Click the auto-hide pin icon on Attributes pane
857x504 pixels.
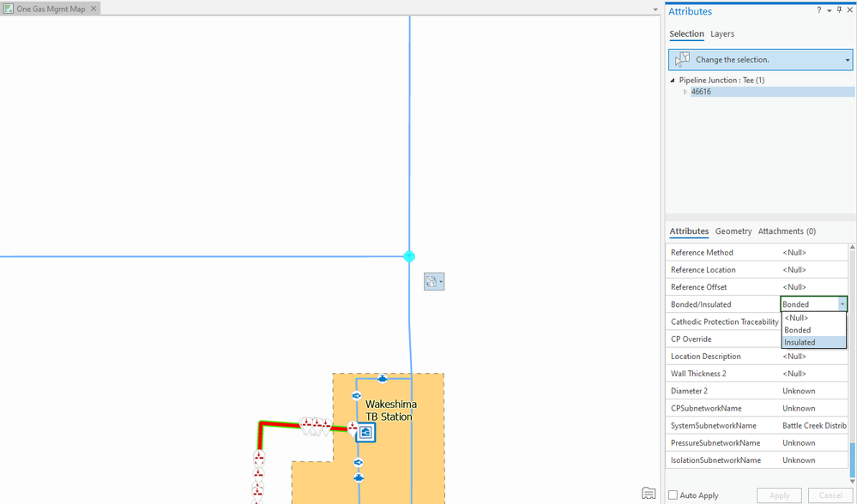[x=840, y=10]
